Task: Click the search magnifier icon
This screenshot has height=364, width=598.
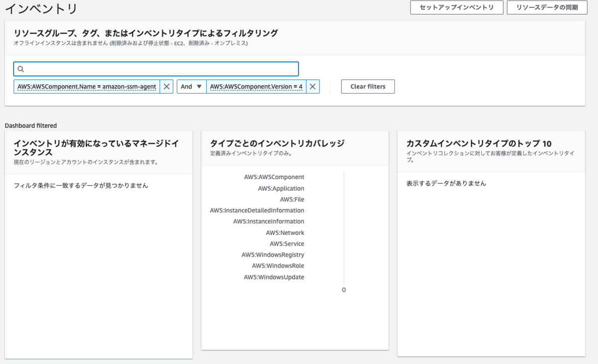Action: click(x=20, y=68)
